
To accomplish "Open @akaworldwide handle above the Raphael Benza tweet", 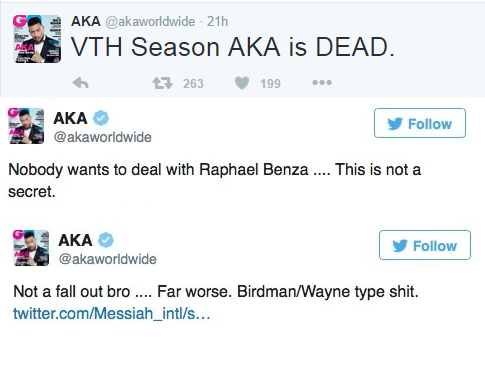I will pyautogui.click(x=103, y=137).
